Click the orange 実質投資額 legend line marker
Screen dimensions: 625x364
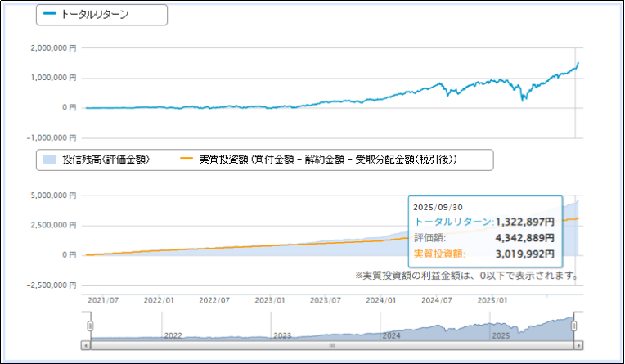click(186, 159)
